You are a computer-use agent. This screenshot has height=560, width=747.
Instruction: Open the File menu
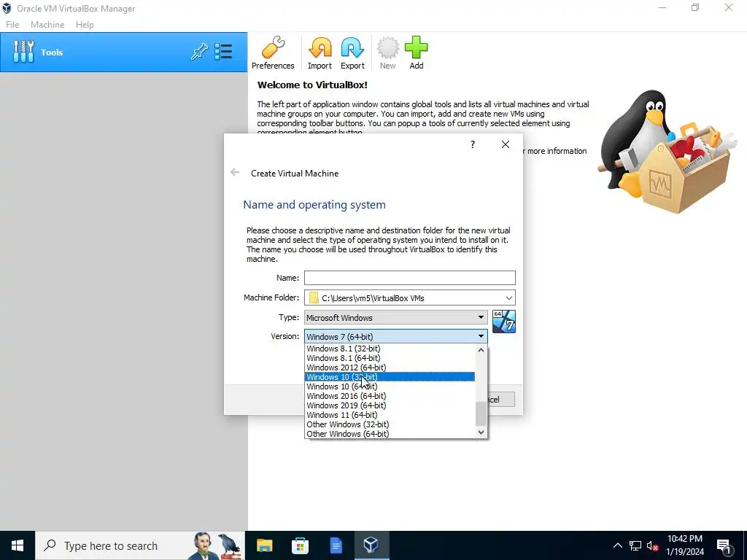12,25
